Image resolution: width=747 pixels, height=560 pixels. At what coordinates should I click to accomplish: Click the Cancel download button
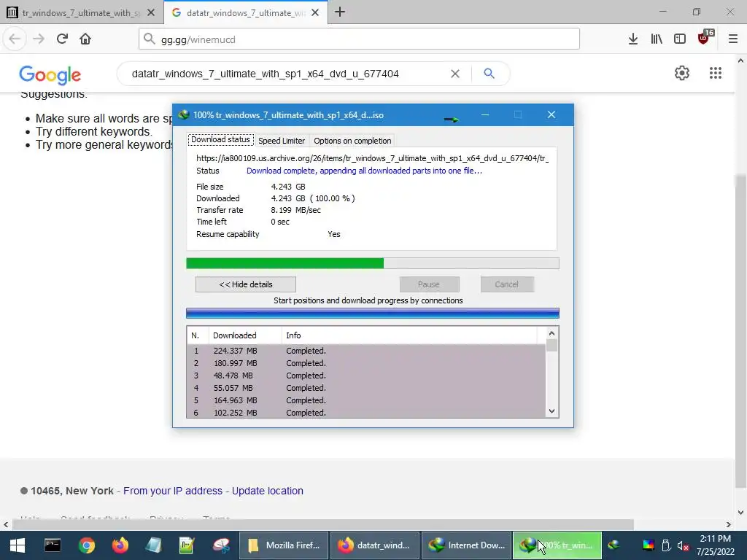pyautogui.click(x=506, y=284)
